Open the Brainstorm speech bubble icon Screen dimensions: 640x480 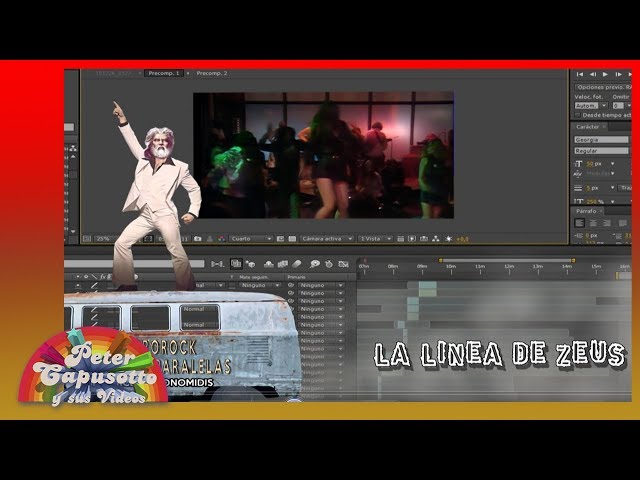(x=315, y=264)
